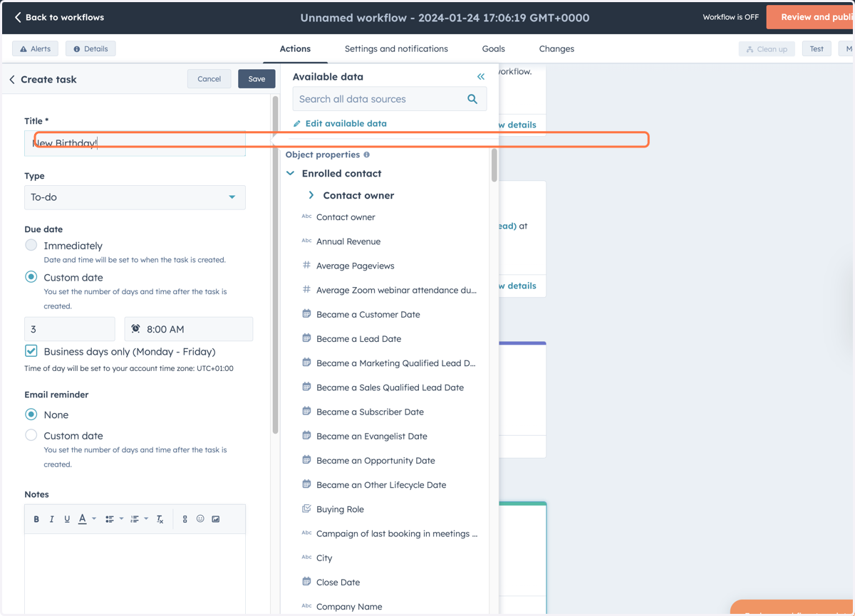Click the calendar icon for Close Date
This screenshot has height=616, width=855.
(x=306, y=582)
